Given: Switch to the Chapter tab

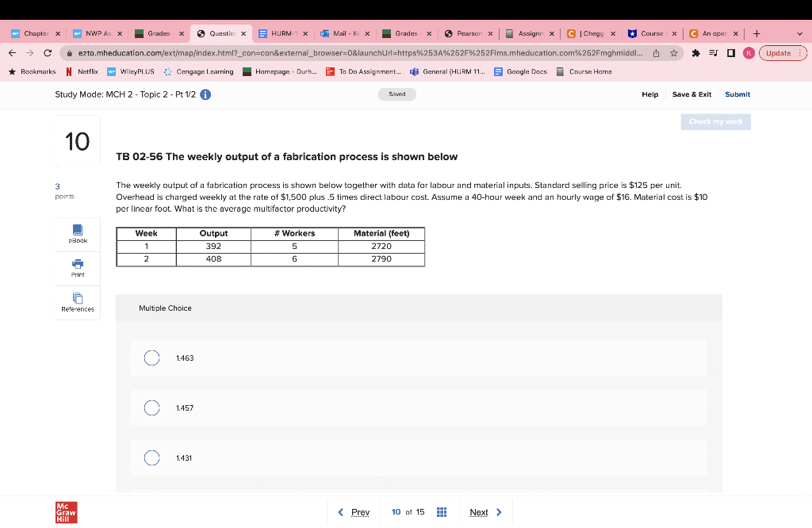Looking at the screenshot, I should point(34,33).
